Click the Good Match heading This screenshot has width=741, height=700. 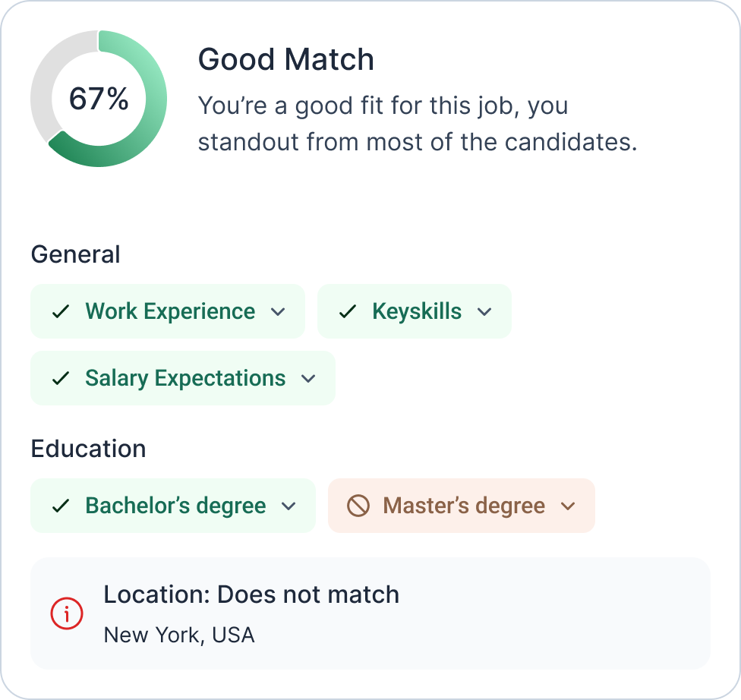285,59
